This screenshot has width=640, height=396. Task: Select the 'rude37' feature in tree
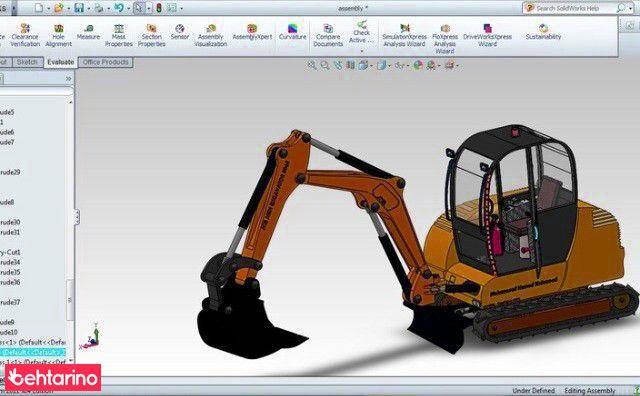10,303
